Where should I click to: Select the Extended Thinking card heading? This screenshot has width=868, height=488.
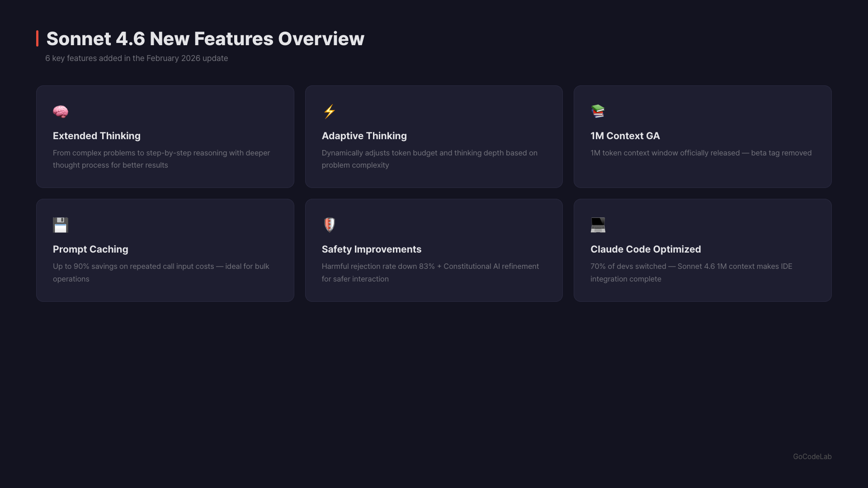click(96, 136)
